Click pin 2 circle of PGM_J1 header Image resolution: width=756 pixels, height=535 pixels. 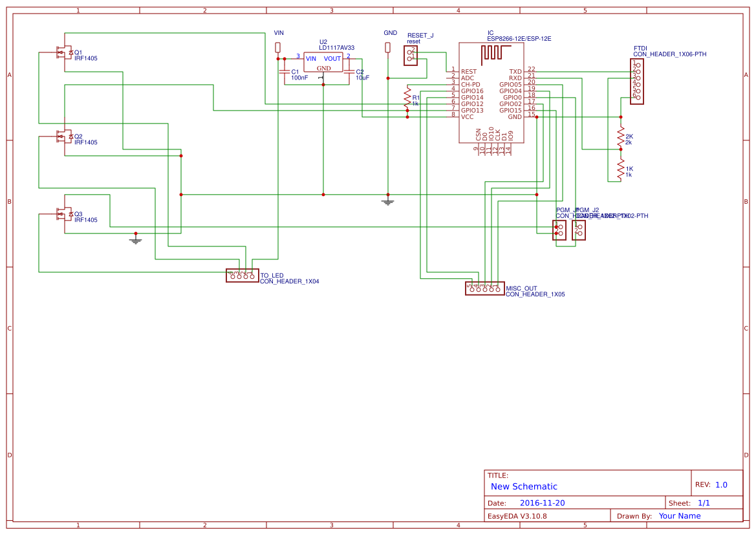561,234
